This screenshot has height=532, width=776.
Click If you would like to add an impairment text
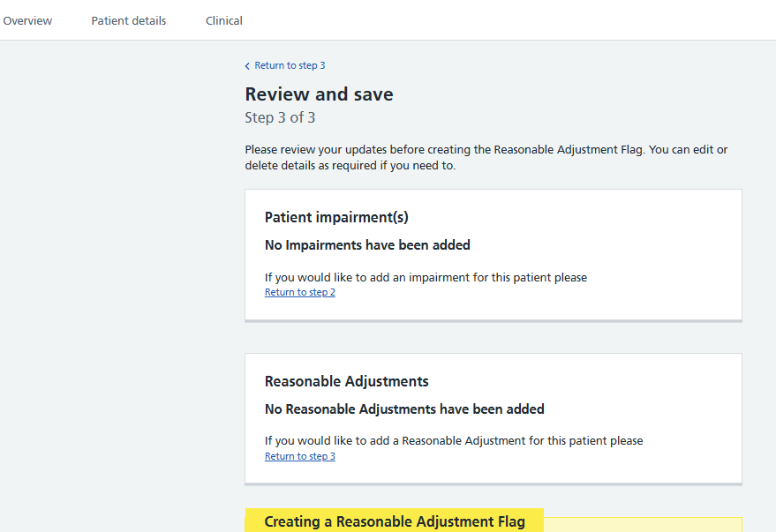426,277
